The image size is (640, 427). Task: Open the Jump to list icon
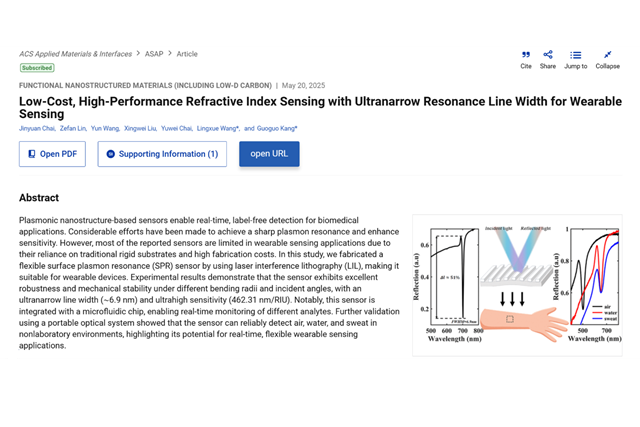(576, 56)
